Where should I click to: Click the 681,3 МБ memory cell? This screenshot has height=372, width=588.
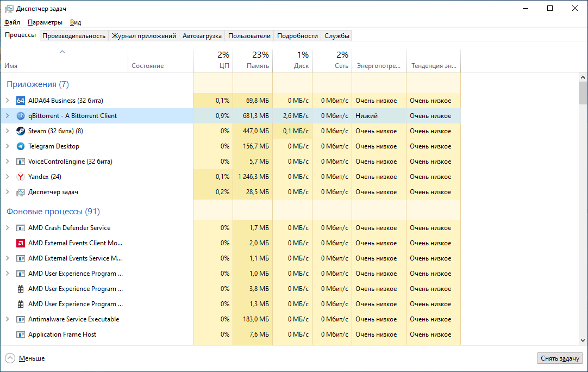pos(253,116)
